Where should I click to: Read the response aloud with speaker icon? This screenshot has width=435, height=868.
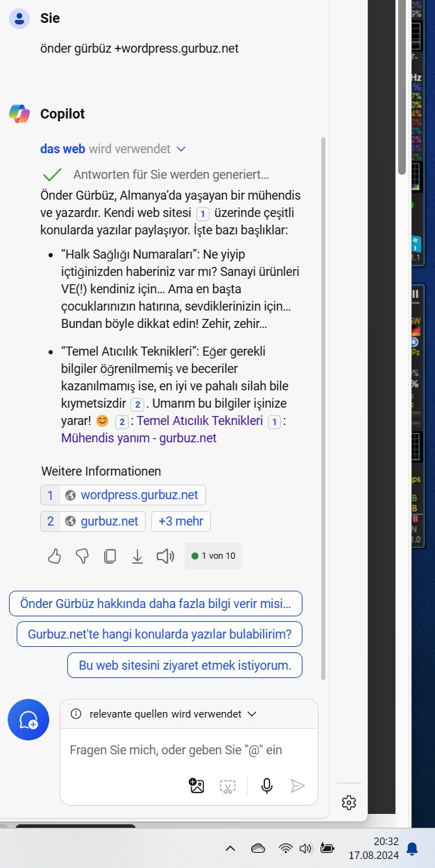point(165,556)
